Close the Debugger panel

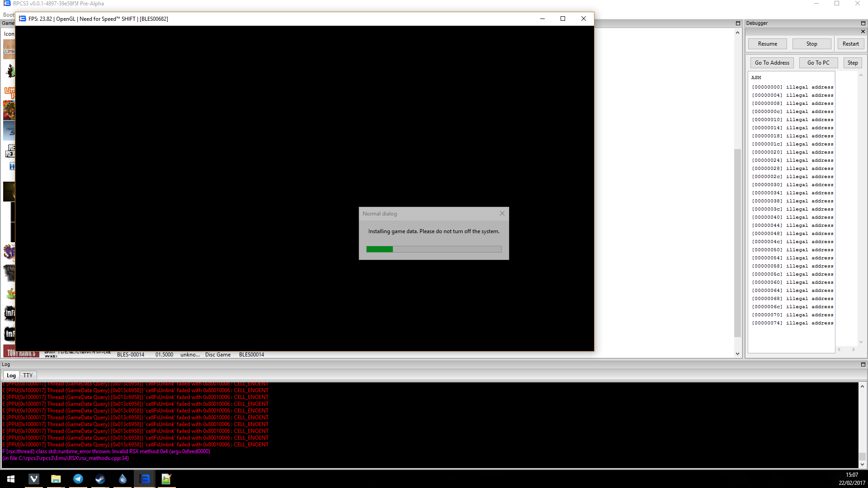click(863, 32)
